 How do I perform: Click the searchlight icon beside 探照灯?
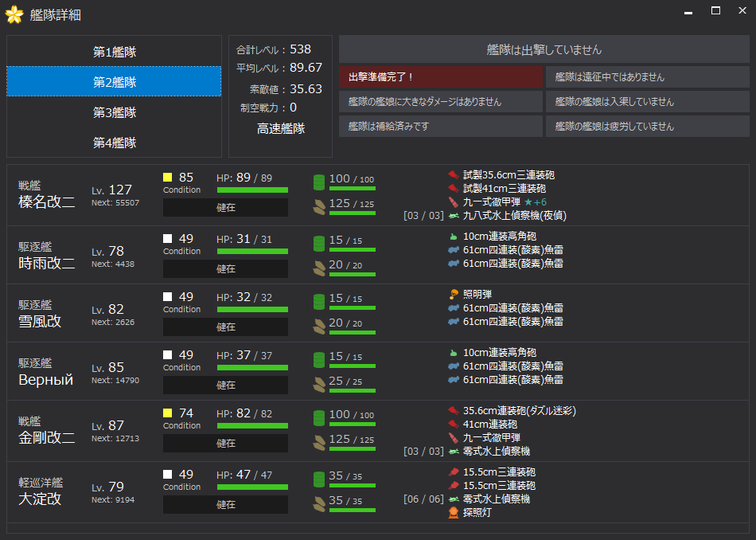[454, 512]
